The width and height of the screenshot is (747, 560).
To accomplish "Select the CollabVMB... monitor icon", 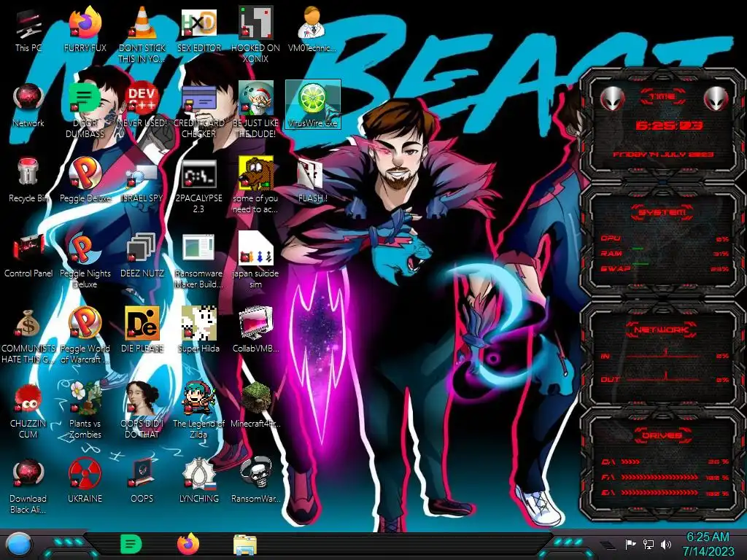I will 255,330.
